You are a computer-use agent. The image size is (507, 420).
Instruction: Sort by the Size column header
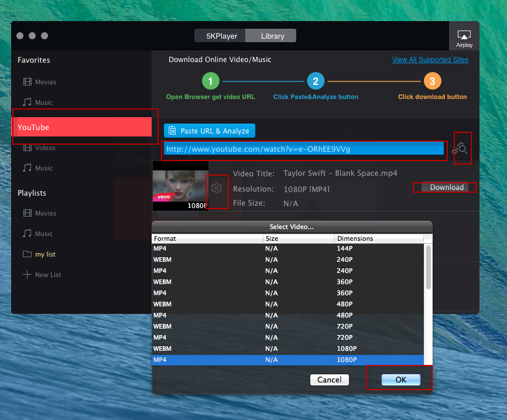pos(299,238)
